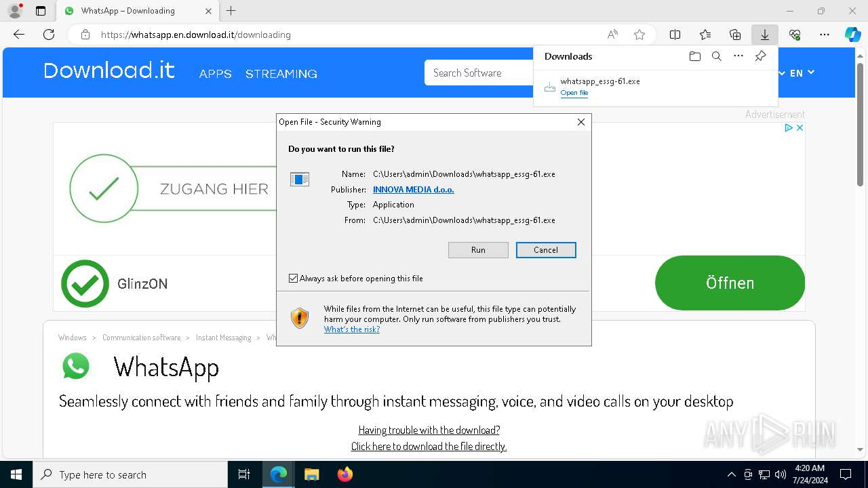Open the volume control in the tray
868x488 pixels.
click(x=780, y=474)
